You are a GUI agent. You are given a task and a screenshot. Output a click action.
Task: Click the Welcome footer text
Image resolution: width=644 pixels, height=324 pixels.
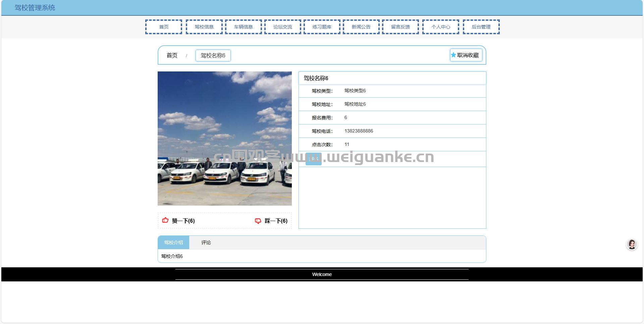click(x=322, y=274)
